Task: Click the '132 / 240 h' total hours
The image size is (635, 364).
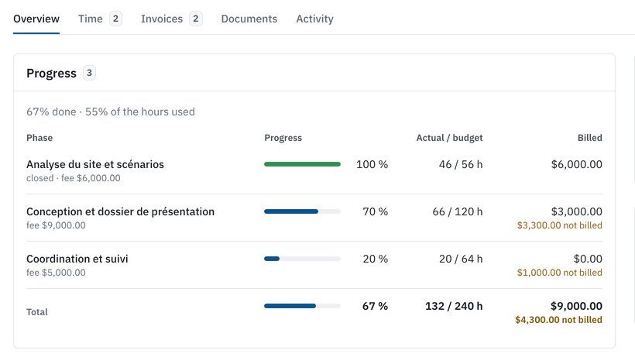Action: [x=454, y=306]
